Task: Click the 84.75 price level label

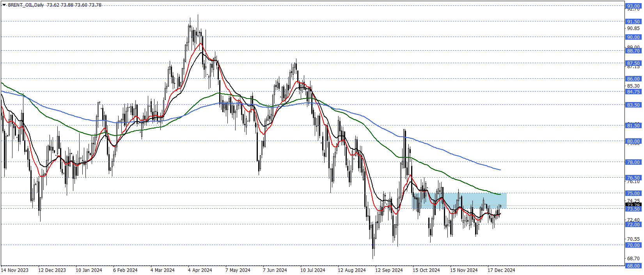Action: (633, 92)
